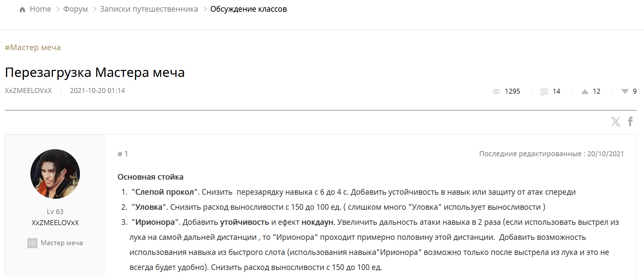Viewport: 644px width, 276px height.
Task: Click XxZMEELOVxX username below avatar
Action: (55, 223)
